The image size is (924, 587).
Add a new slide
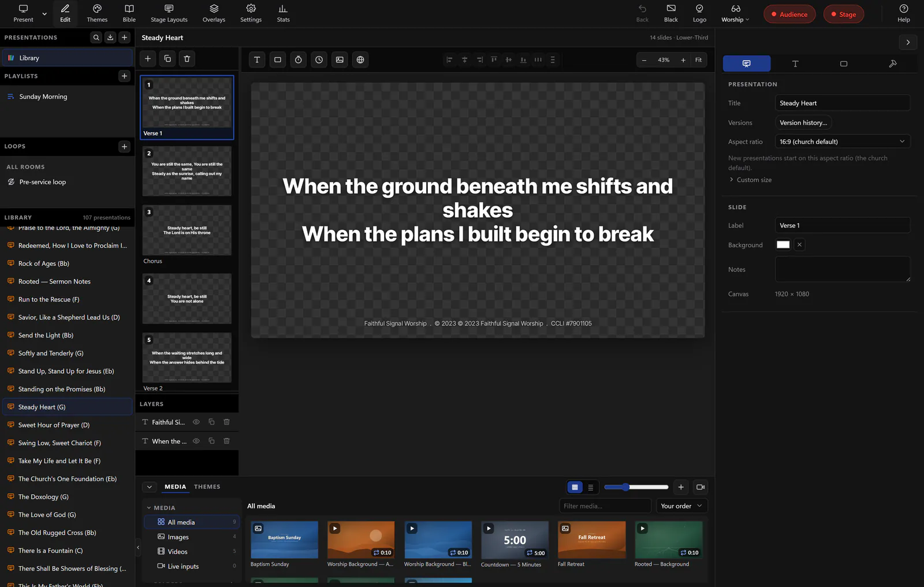(148, 58)
